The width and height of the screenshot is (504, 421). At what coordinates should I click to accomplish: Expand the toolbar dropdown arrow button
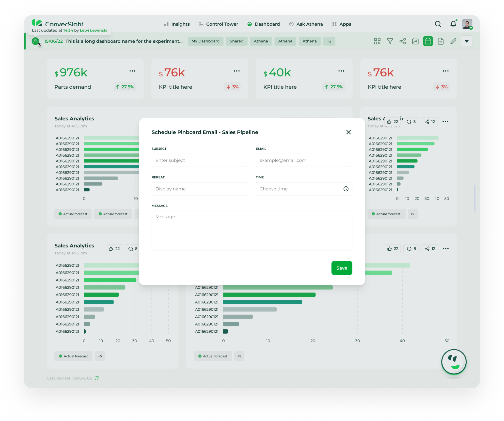point(466,41)
